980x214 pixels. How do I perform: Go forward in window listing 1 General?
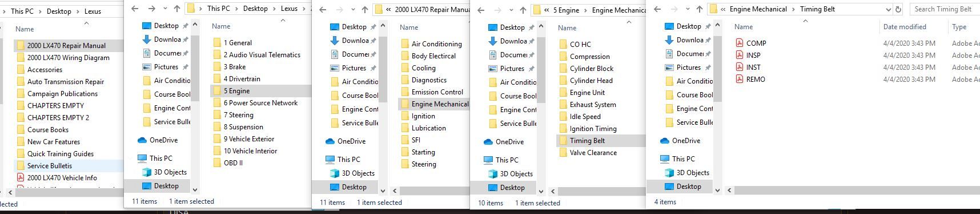tap(151, 9)
